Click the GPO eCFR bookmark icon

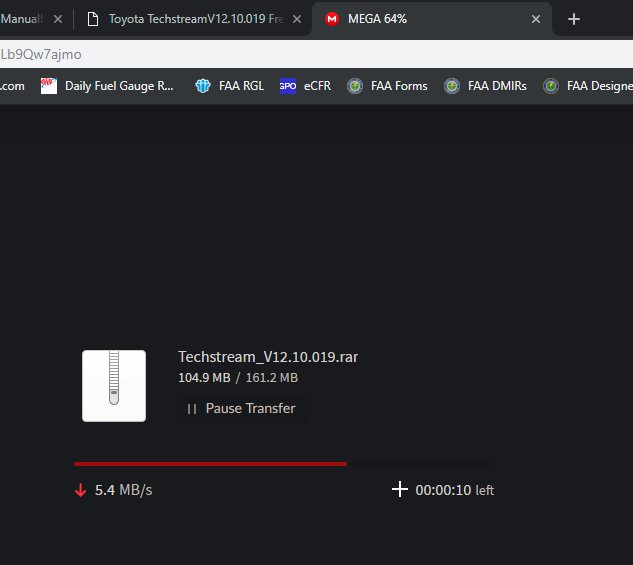[x=288, y=86]
